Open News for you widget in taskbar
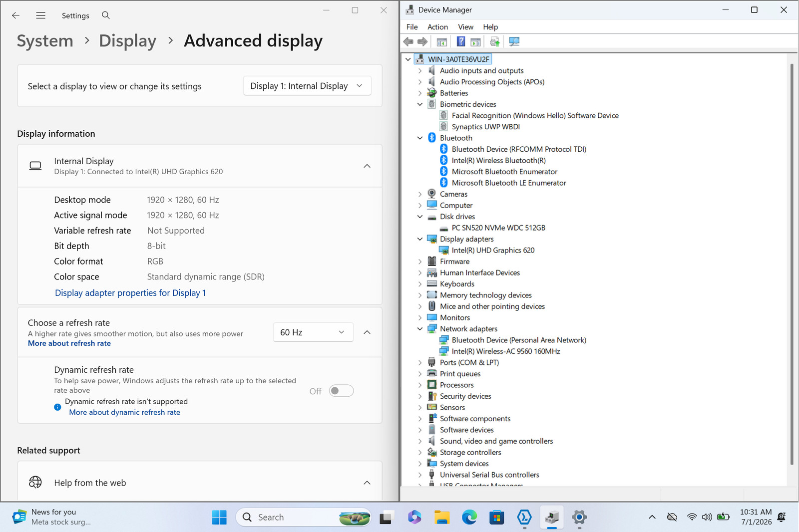Image resolution: width=799 pixels, height=532 pixels. coord(52,517)
